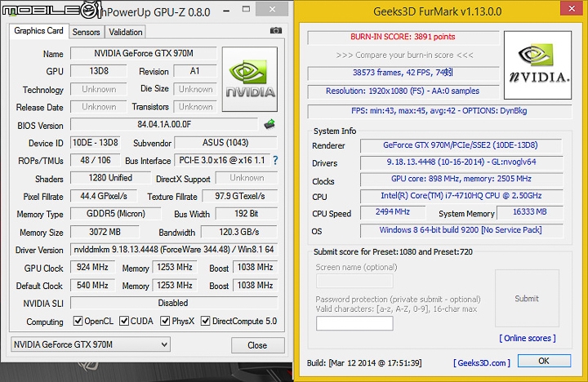Screen dimensions: 588x382
Task: Click the ROPs/TMUs 48 / 106 value
Action: click(96, 161)
